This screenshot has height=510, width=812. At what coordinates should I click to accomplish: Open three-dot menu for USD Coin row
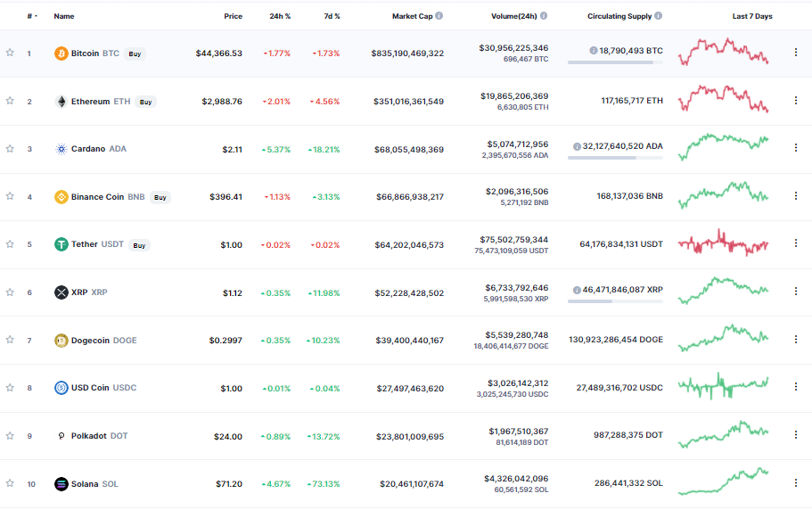(796, 387)
